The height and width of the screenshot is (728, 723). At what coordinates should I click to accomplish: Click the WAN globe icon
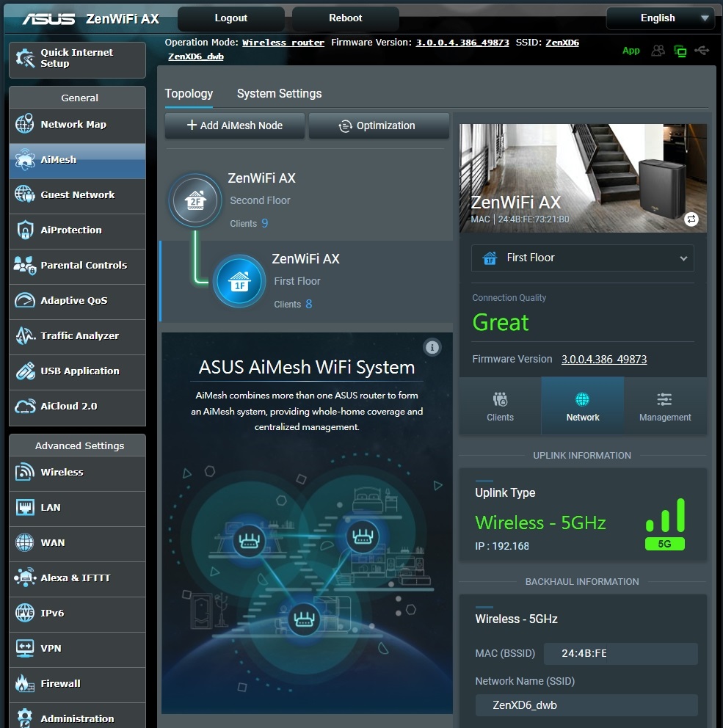click(x=25, y=543)
